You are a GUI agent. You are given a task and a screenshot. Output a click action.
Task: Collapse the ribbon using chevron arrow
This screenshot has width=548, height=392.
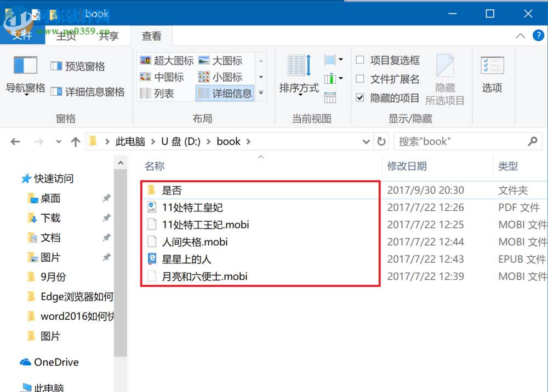tap(520, 36)
